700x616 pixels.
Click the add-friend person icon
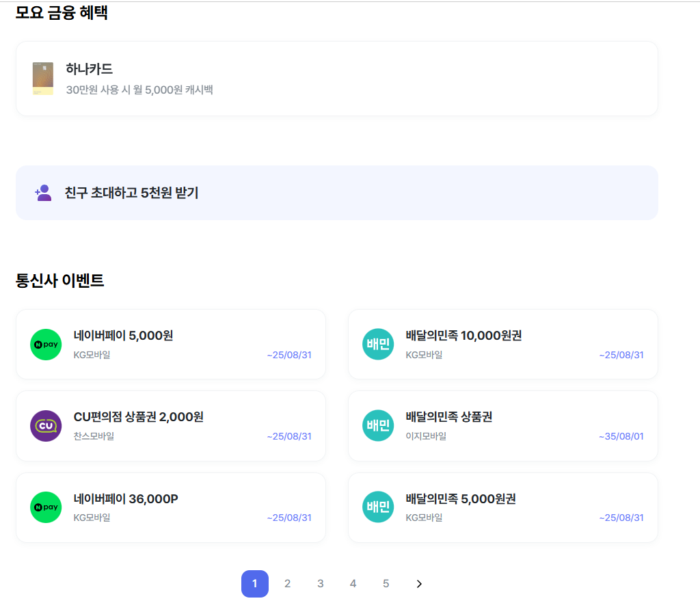(x=44, y=193)
